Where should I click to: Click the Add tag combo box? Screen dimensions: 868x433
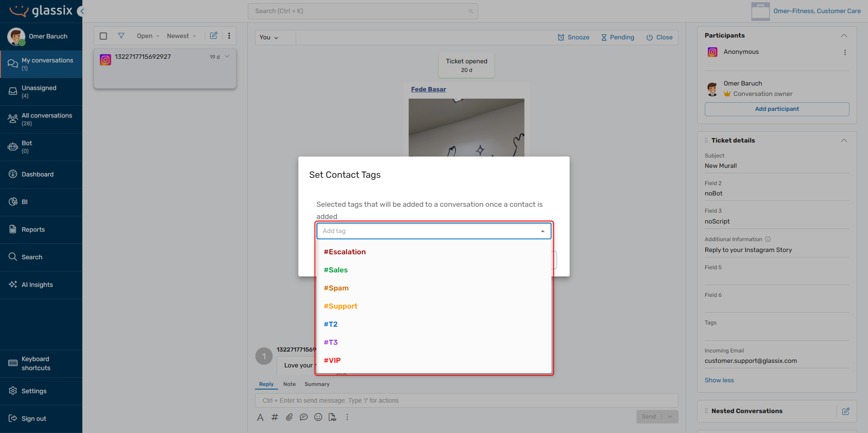click(434, 231)
